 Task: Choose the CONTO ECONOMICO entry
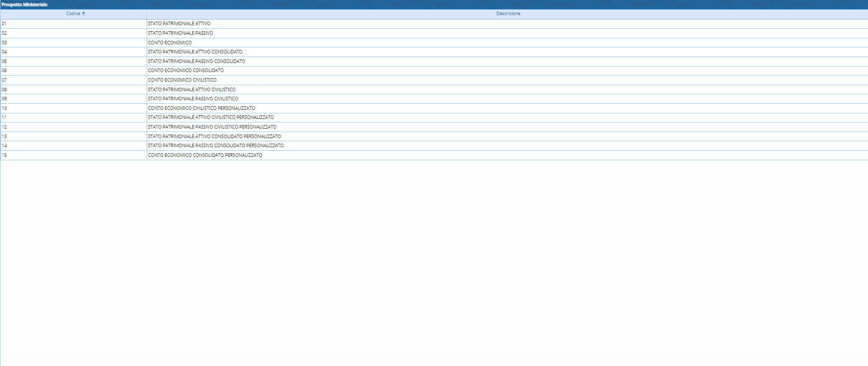click(169, 43)
